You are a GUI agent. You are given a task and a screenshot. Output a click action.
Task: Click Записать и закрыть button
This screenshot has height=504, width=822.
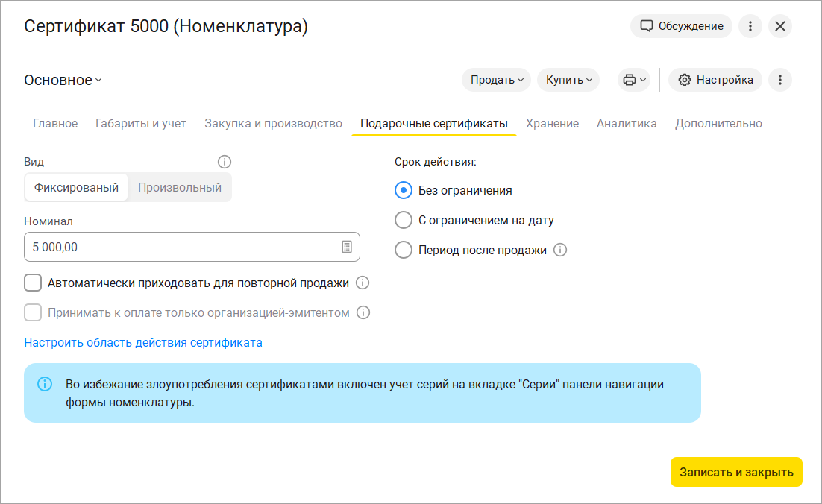pyautogui.click(x=735, y=472)
